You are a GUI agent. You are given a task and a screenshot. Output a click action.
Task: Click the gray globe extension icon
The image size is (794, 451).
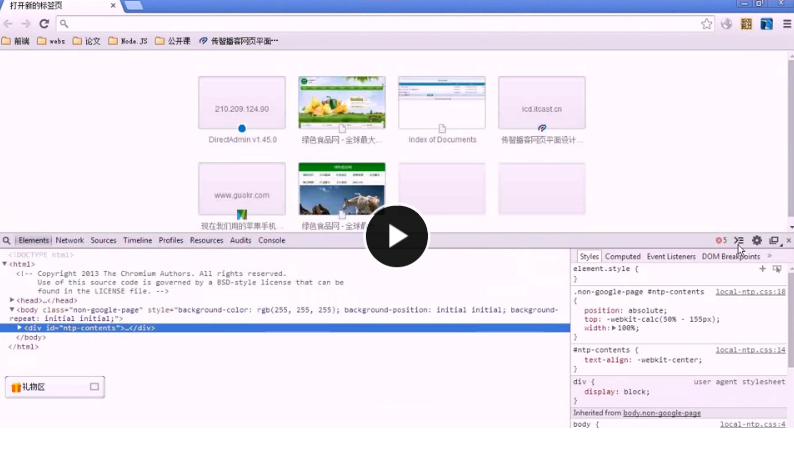[727, 24]
